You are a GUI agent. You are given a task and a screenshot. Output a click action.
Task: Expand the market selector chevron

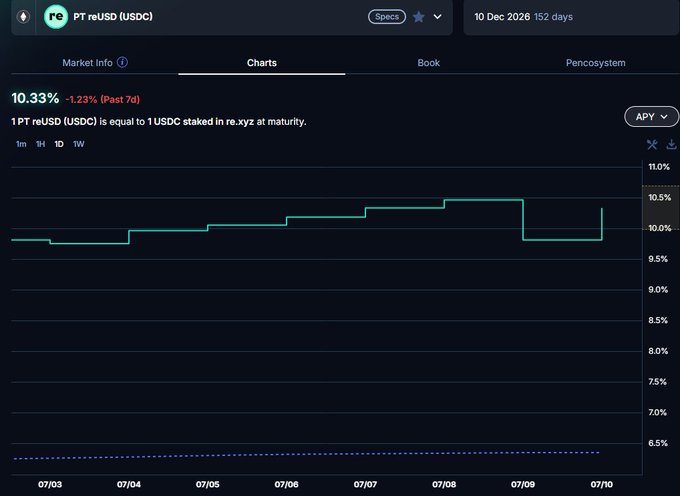(x=438, y=17)
